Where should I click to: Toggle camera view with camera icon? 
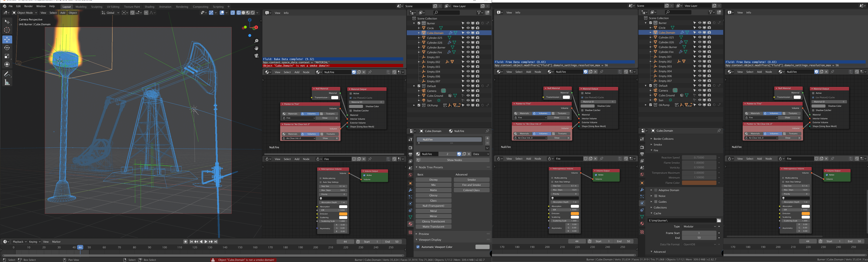[x=256, y=56]
